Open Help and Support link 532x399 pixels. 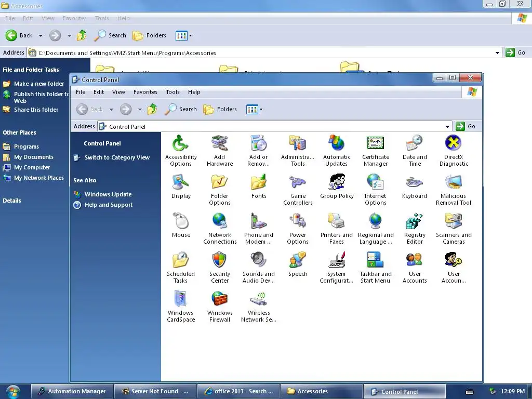(109, 205)
